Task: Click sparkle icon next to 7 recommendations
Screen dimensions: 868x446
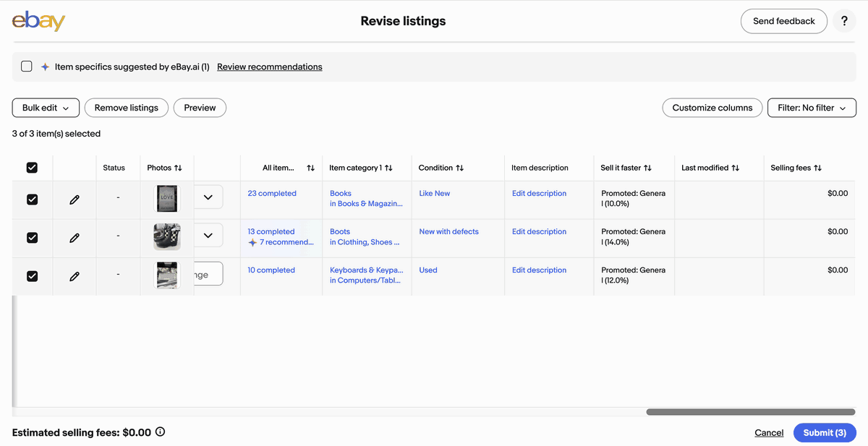Action: pyautogui.click(x=252, y=242)
